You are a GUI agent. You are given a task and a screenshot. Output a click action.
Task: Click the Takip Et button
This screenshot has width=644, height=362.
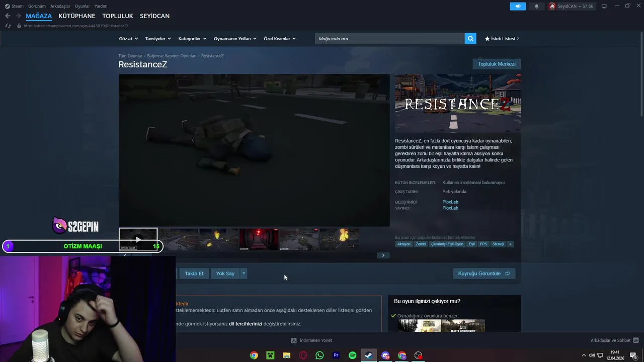pos(194,274)
